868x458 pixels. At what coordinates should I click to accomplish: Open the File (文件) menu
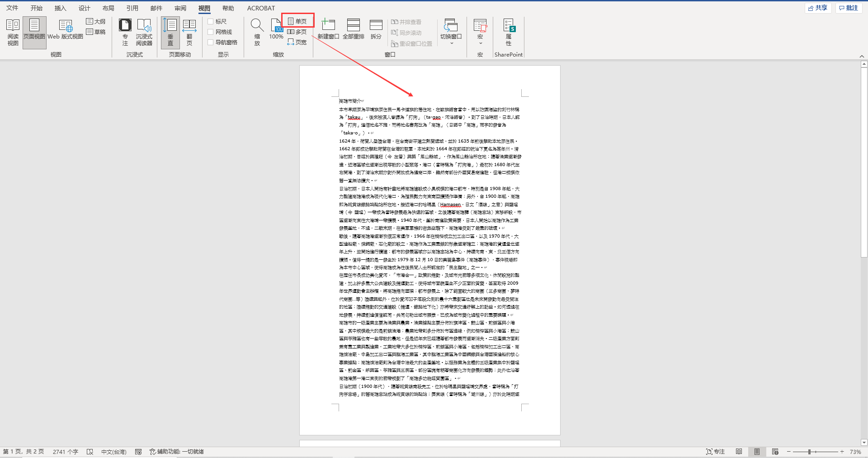[12, 8]
